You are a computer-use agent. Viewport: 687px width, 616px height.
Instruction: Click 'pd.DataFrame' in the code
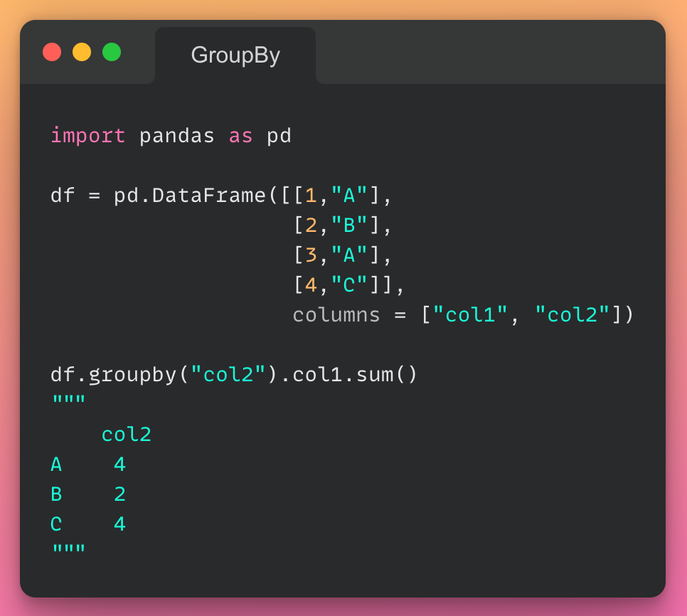coord(190,196)
